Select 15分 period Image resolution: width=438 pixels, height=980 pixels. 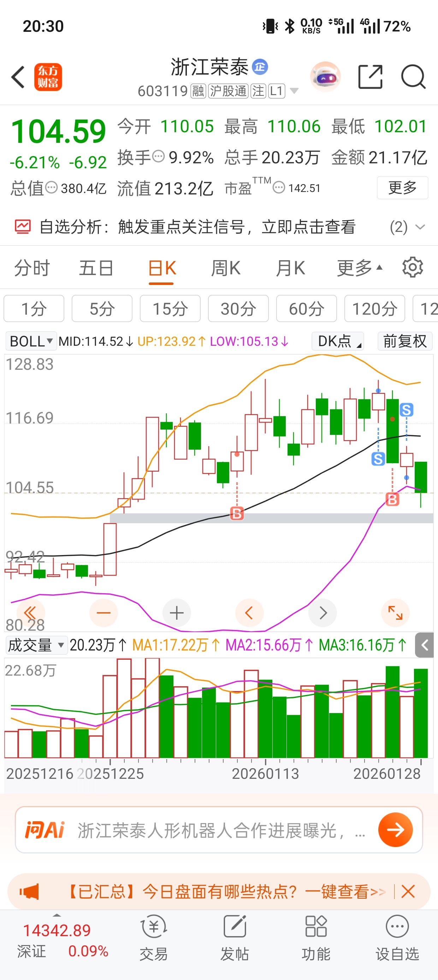coord(170,309)
